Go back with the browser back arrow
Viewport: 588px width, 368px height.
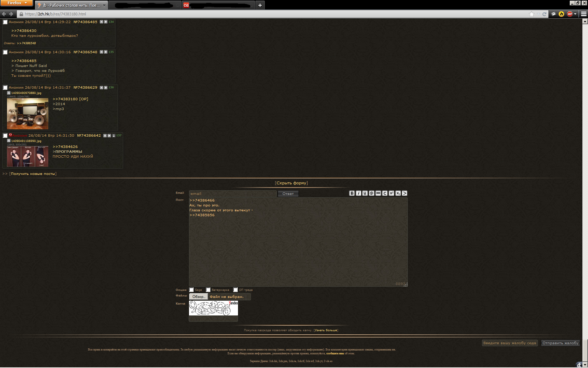click(4, 14)
